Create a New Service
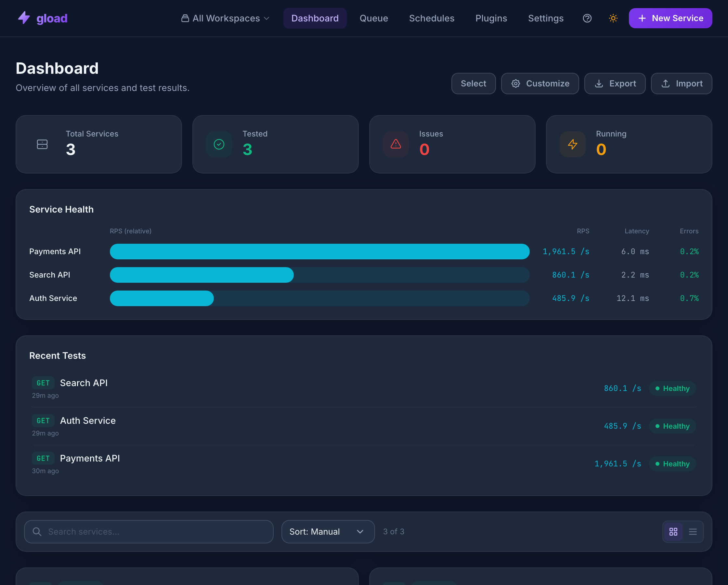This screenshot has width=728, height=585. pos(670,18)
